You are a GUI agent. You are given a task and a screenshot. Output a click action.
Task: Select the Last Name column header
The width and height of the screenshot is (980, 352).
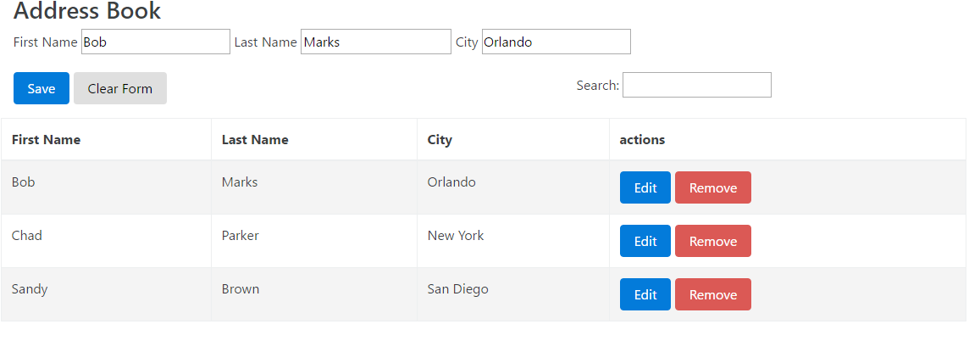pyautogui.click(x=314, y=140)
